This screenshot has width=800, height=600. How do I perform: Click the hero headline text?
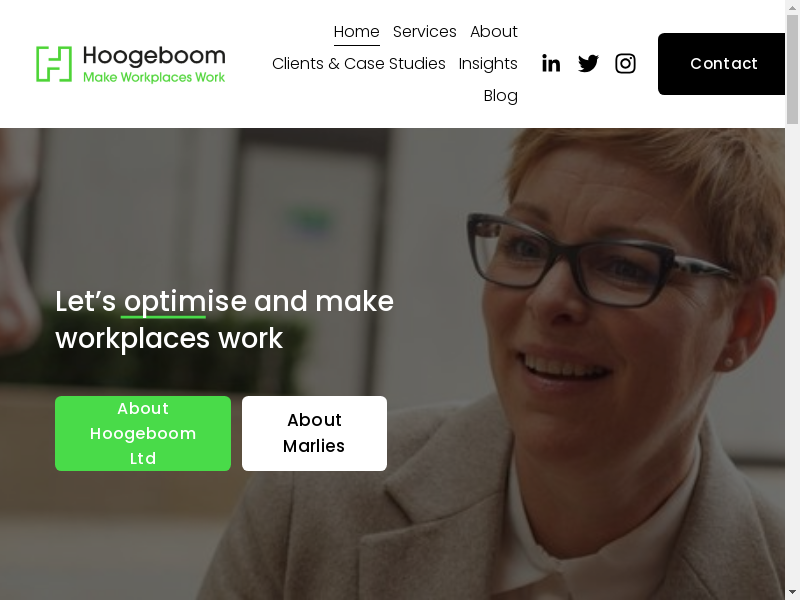(224, 319)
